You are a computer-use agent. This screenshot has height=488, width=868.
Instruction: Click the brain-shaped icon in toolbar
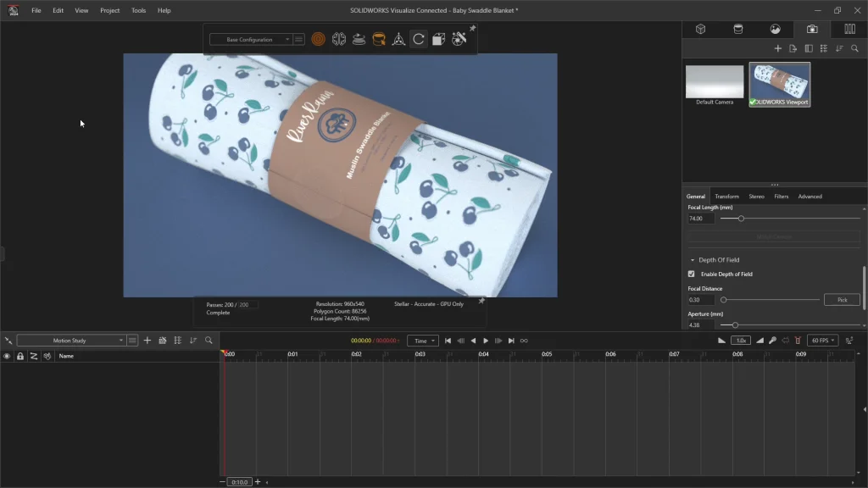tap(338, 39)
